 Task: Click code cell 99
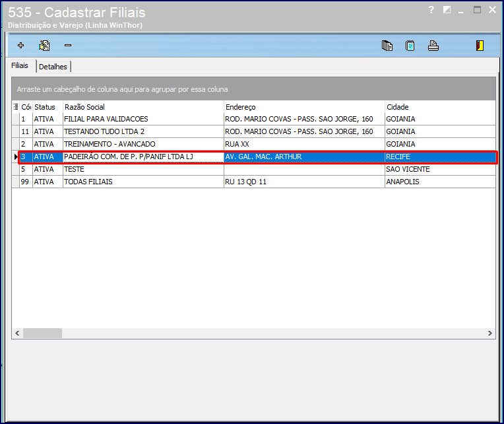click(26, 182)
